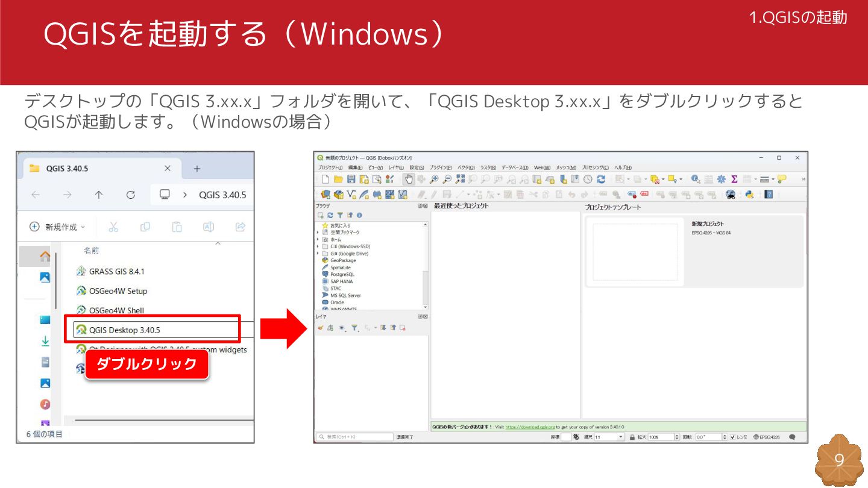
Task: Expand the ホーム tree node
Action: coord(318,239)
